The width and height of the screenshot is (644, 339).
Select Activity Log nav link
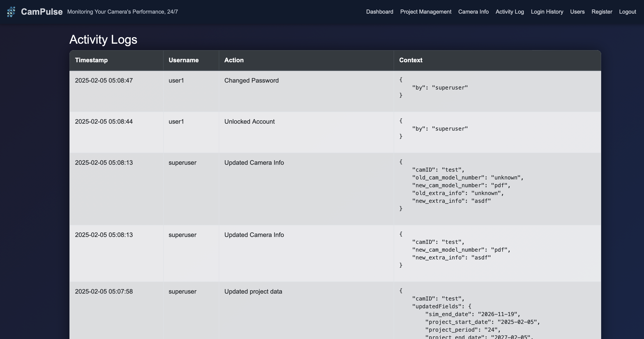509,12
